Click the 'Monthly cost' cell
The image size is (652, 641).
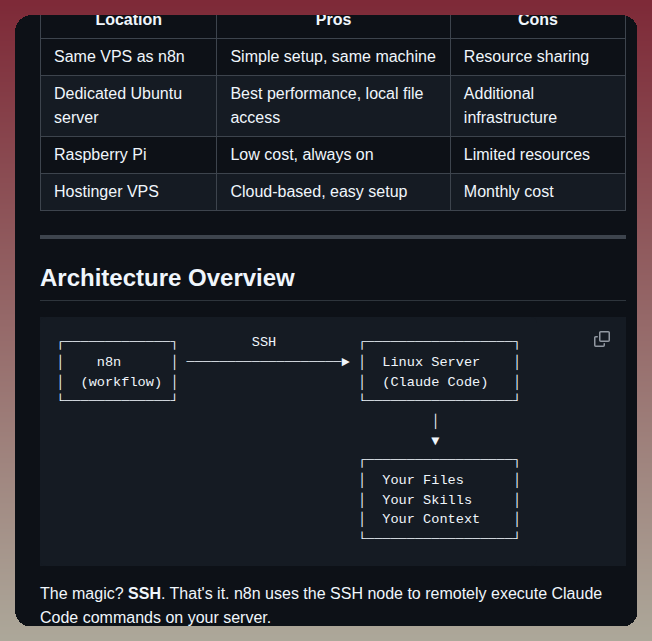click(538, 192)
